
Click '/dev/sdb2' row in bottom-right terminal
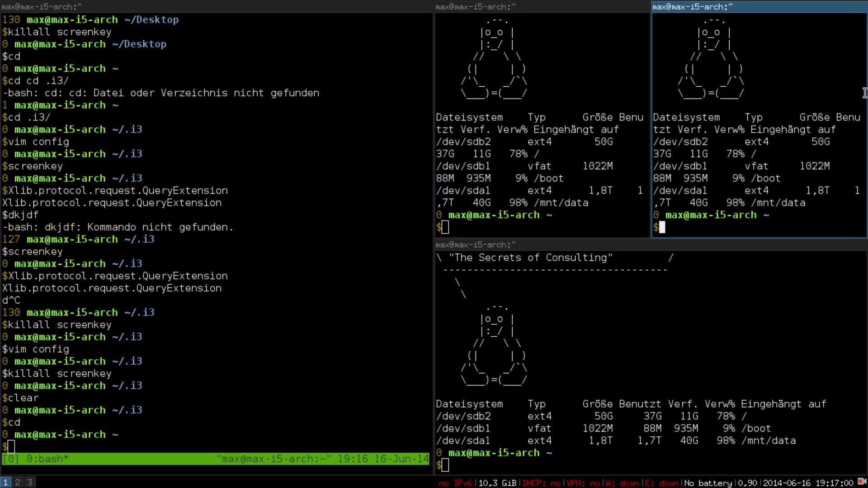pos(591,416)
